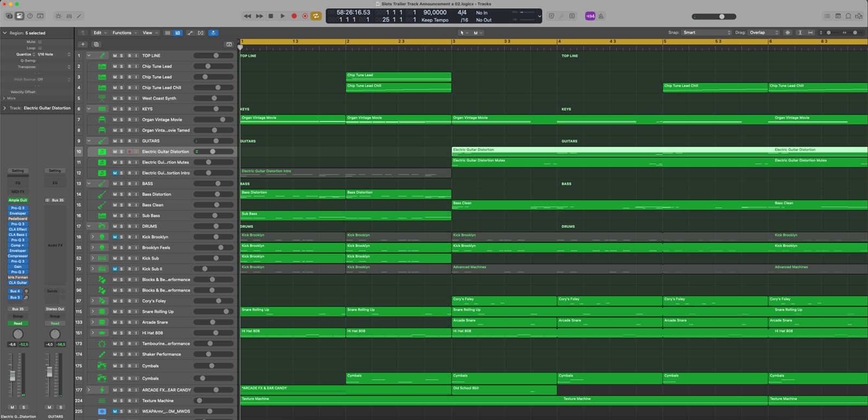The width and height of the screenshot is (868, 420).
Task: Click the tempo value 90,0000 in LCD
Action: coord(435,12)
